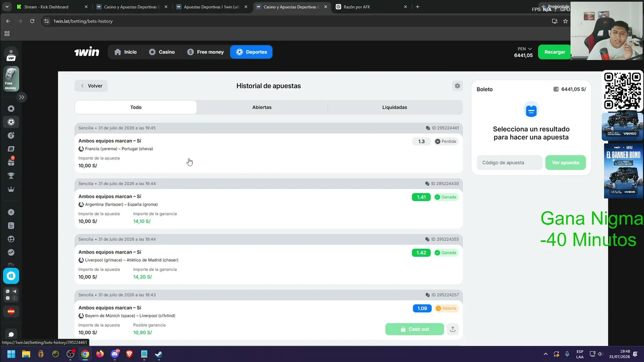Screen dimensions: 644x362
Task: Click the 1.42 odds on Liverpool – Atlético bet
Action: [421, 253]
